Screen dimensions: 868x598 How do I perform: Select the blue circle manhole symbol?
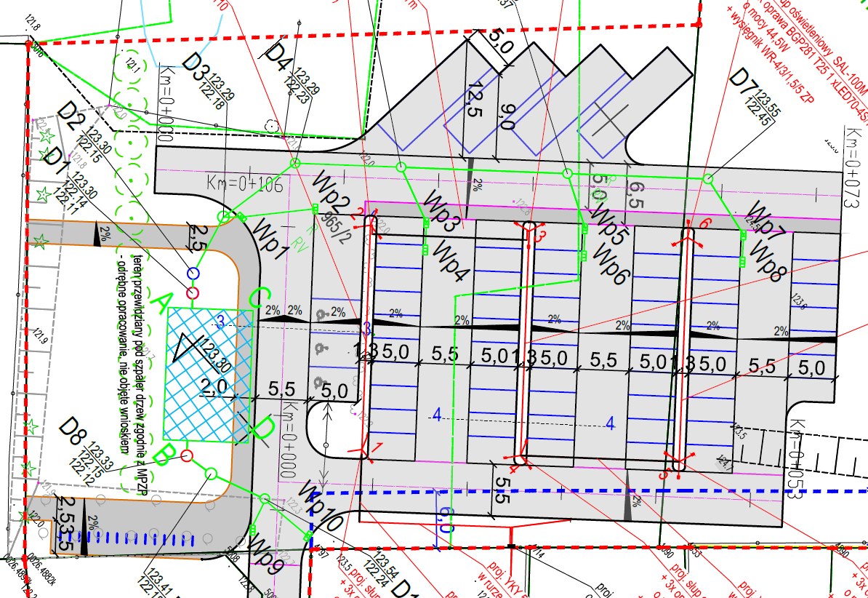pos(193,273)
